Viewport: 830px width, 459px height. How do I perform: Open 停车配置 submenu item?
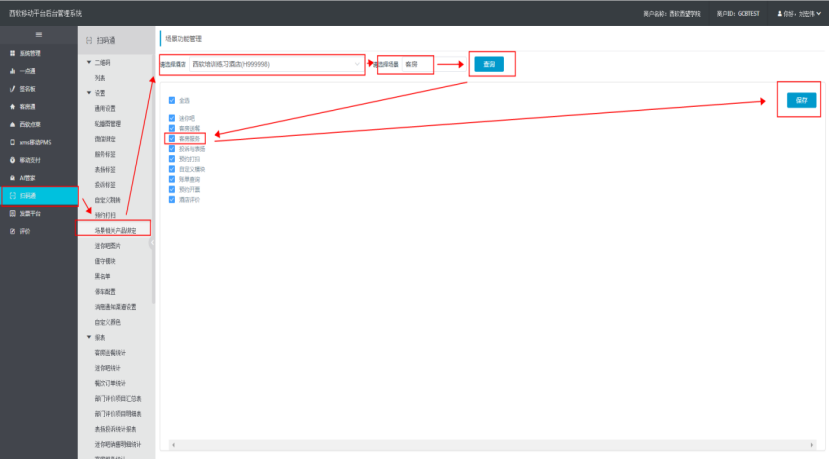[105, 292]
